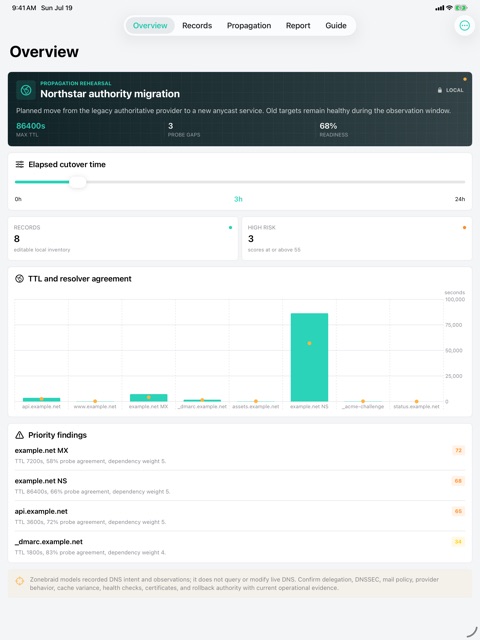The height and width of the screenshot is (640, 480).
Task: Open the _dmarc.example.net priority finding
Action: tap(240, 547)
